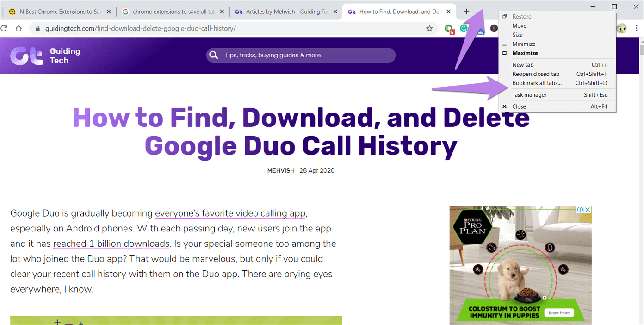This screenshot has width=644, height=325.
Task: Click the title bar minimize button
Action: [x=593, y=6]
